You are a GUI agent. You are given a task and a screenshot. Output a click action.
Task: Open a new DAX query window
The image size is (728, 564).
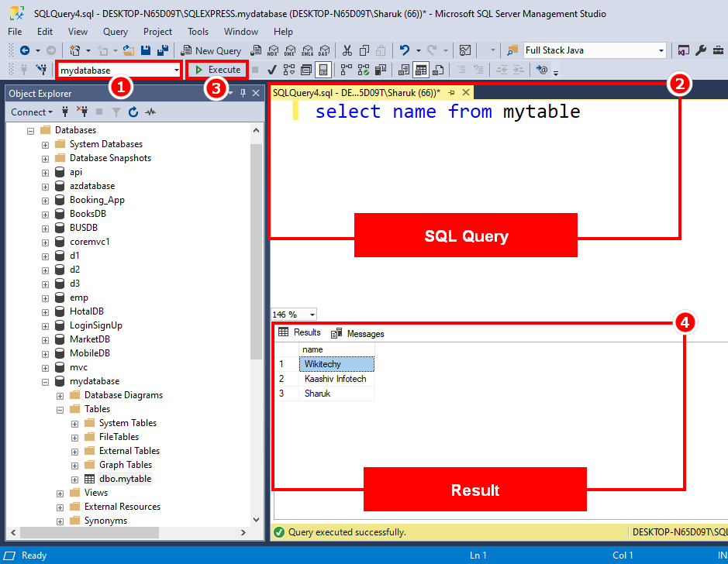point(325,50)
